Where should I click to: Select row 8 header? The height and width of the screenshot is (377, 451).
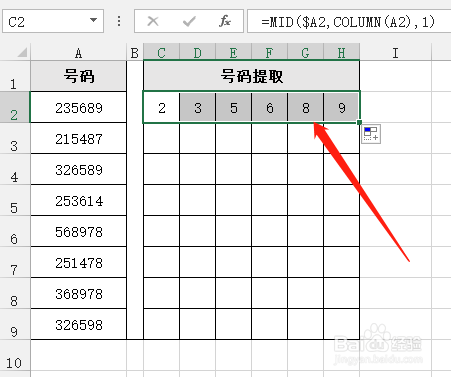coord(15,293)
